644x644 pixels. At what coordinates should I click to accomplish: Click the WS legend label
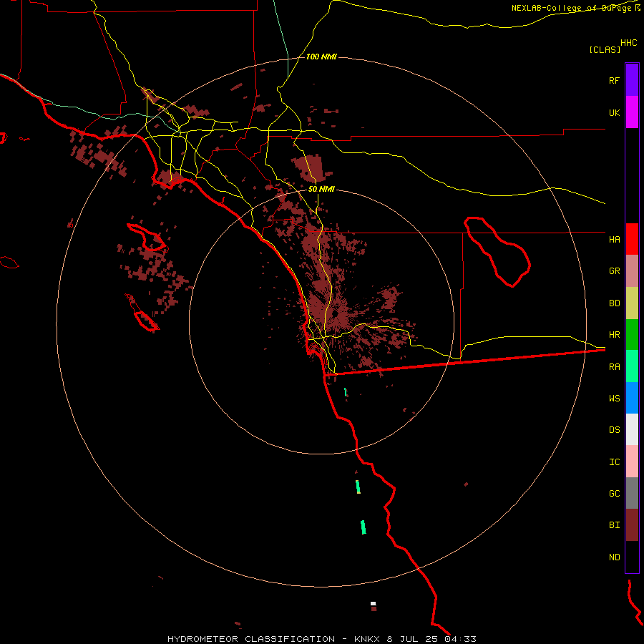click(614, 399)
